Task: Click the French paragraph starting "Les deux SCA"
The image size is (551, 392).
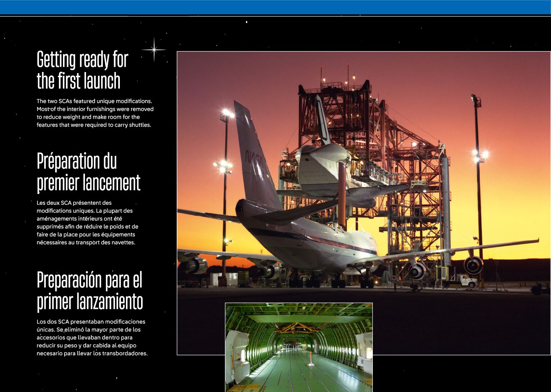Action: tap(87, 222)
